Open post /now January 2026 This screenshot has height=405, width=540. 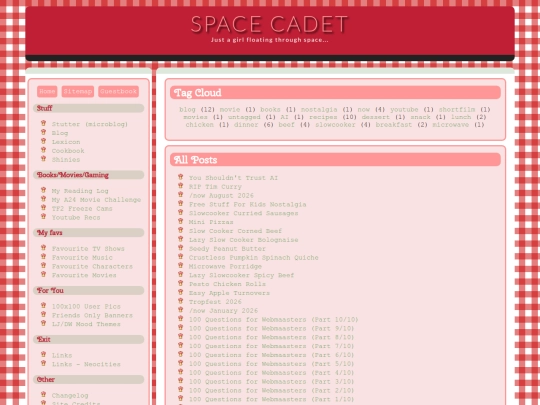pos(223,311)
